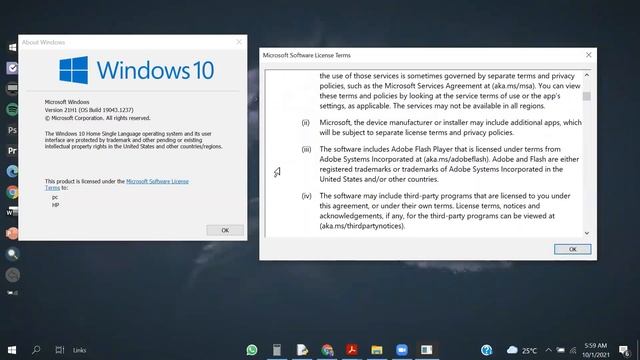Click the licensed user name 'HP'

pos(56,205)
